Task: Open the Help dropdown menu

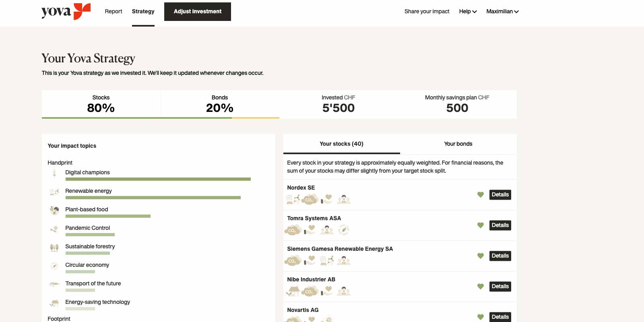Action: pyautogui.click(x=468, y=11)
